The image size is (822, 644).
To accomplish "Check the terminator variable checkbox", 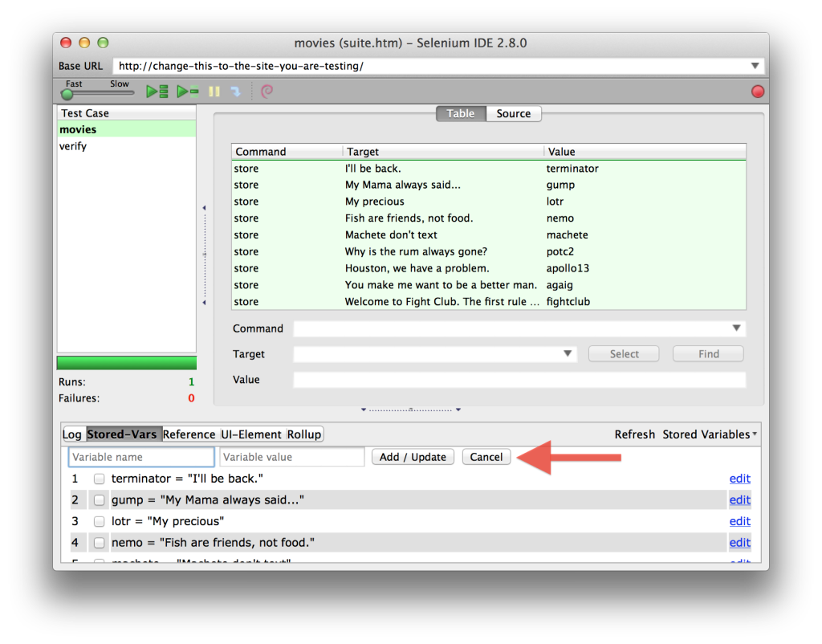I will 99,479.
